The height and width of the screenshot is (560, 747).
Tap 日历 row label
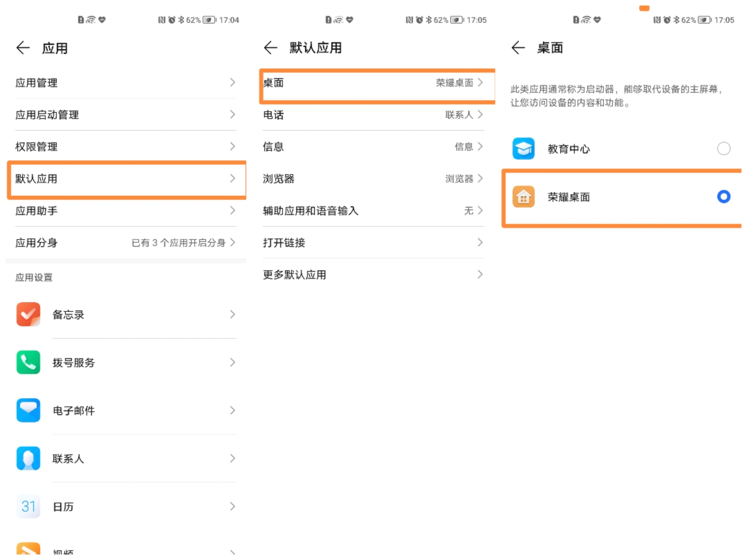click(x=63, y=507)
